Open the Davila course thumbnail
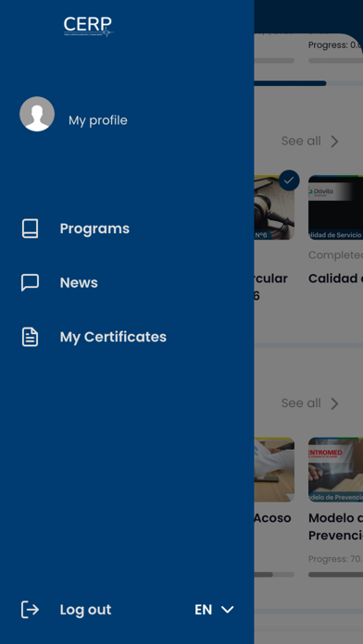The width and height of the screenshot is (363, 644). coord(335,207)
